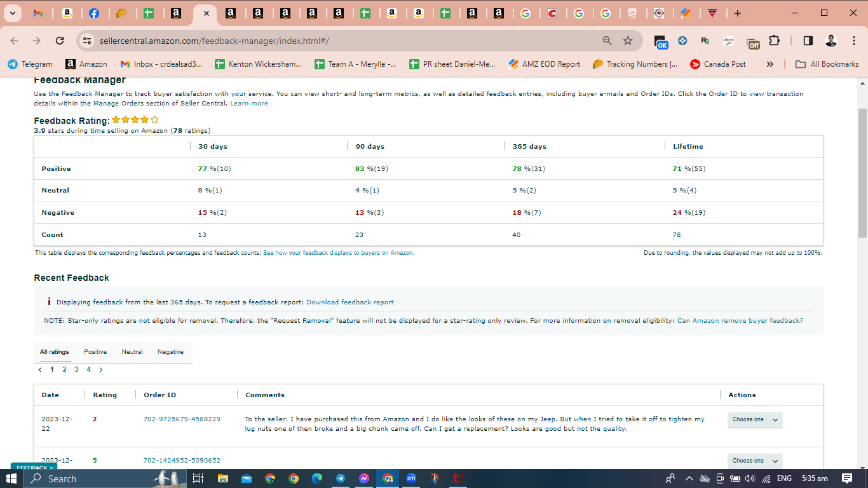Open the volume control in system tray
The width and height of the screenshot is (868, 488).
click(x=750, y=478)
